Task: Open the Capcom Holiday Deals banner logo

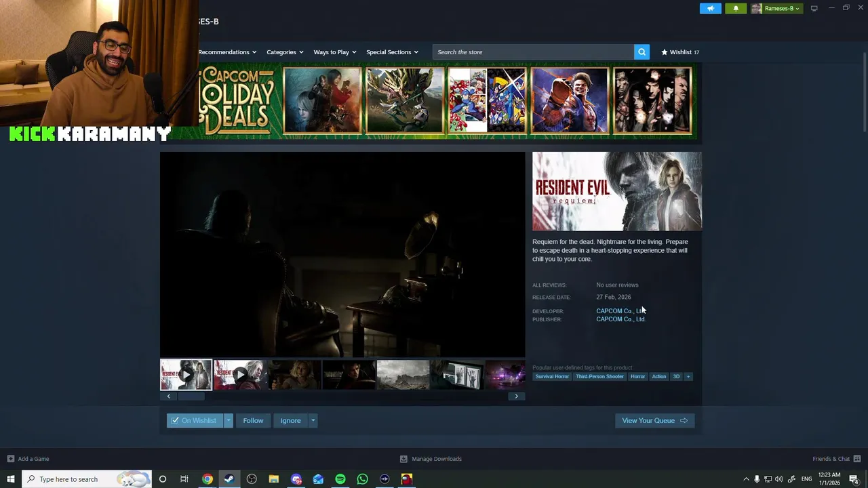Action: (238, 100)
